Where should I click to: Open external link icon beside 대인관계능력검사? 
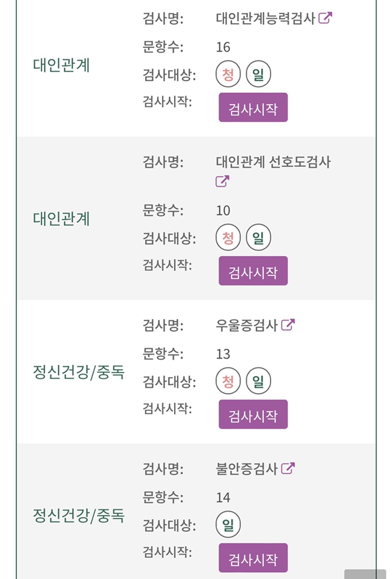pyautogui.click(x=325, y=18)
